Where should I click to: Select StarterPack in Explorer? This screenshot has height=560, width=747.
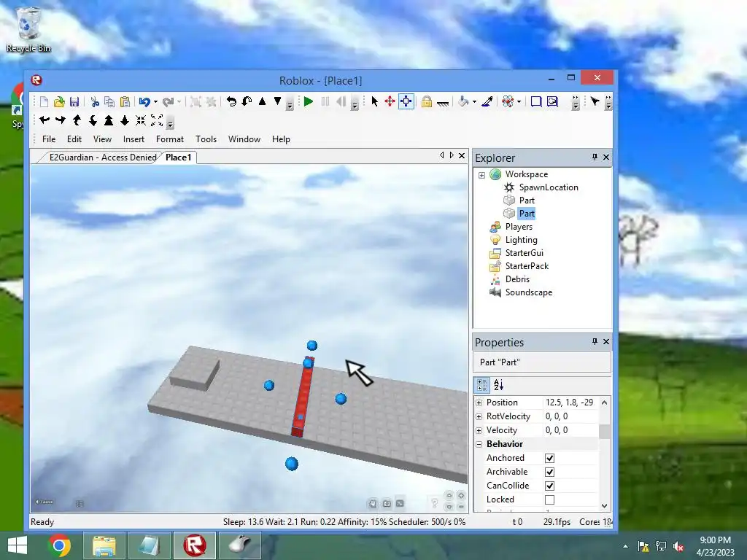click(x=527, y=266)
